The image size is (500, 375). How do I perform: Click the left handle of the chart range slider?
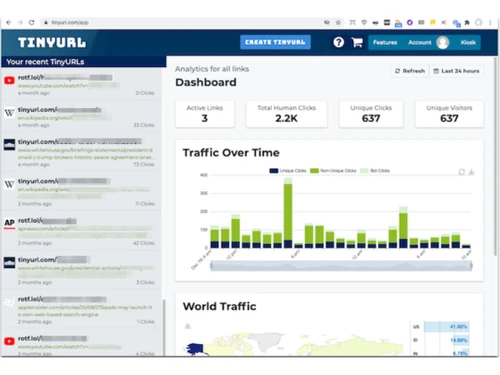211,266
